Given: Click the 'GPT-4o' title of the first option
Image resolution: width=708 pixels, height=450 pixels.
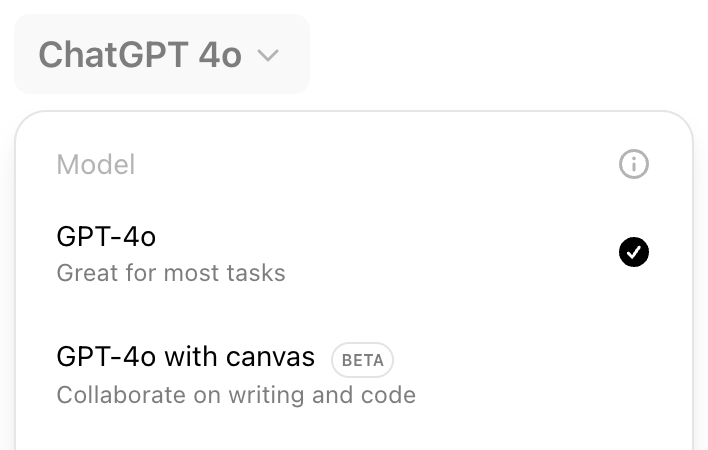Looking at the screenshot, I should pyautogui.click(x=106, y=237).
